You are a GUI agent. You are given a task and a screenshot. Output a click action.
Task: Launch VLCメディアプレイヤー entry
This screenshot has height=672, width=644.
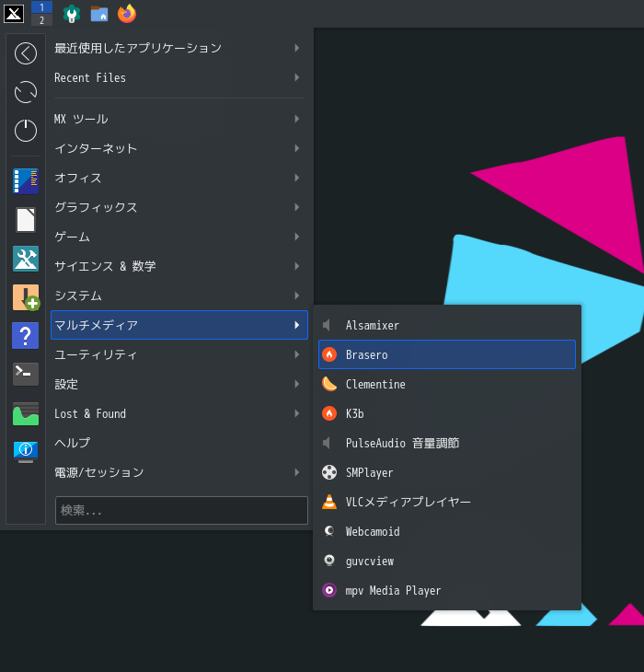tap(447, 502)
